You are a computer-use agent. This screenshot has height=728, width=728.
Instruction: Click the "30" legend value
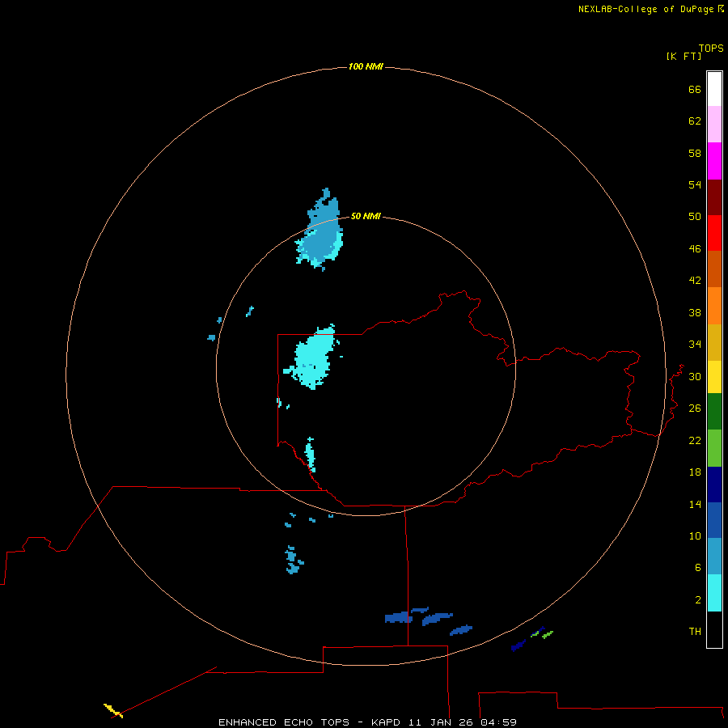pyautogui.click(x=695, y=377)
